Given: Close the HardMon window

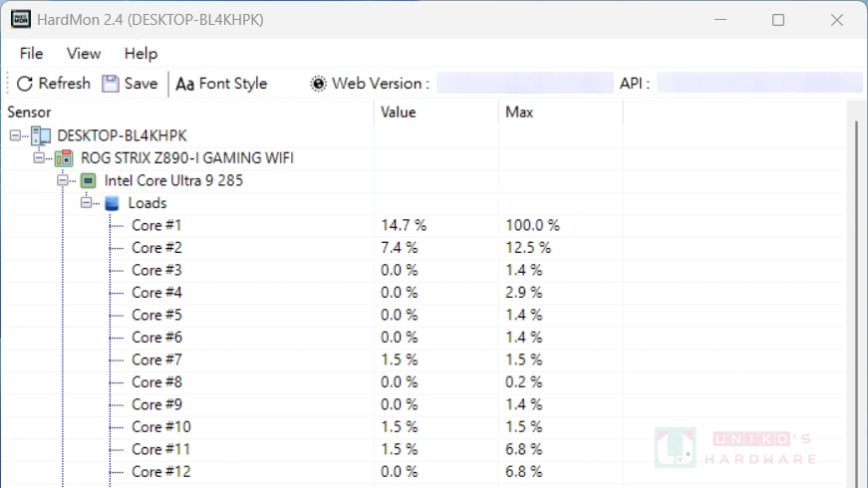Looking at the screenshot, I should [837, 20].
